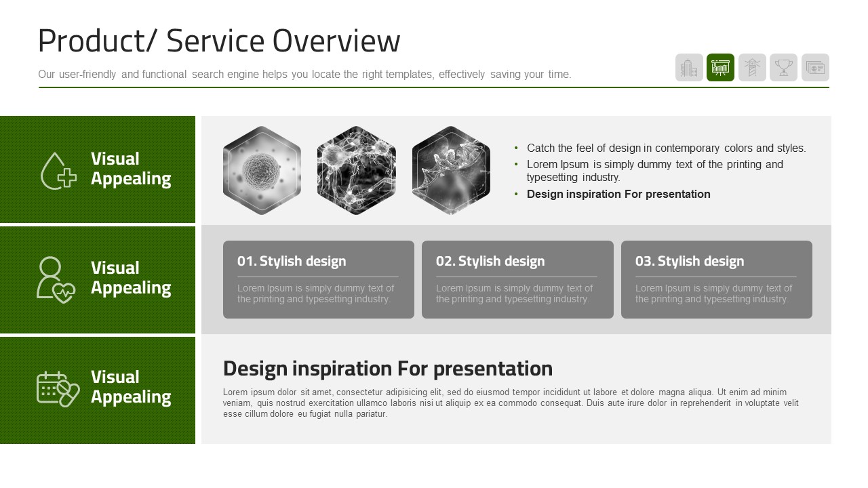868x488 pixels.
Task: Open the newspaper icon in the header
Action: 815,68
